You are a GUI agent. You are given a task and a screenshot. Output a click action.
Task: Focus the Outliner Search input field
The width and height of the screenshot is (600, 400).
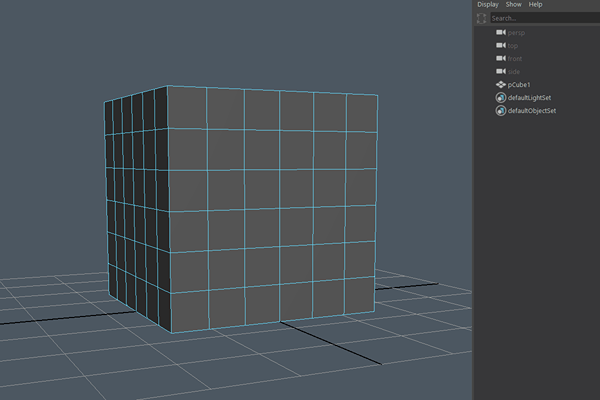pyautogui.click(x=540, y=18)
